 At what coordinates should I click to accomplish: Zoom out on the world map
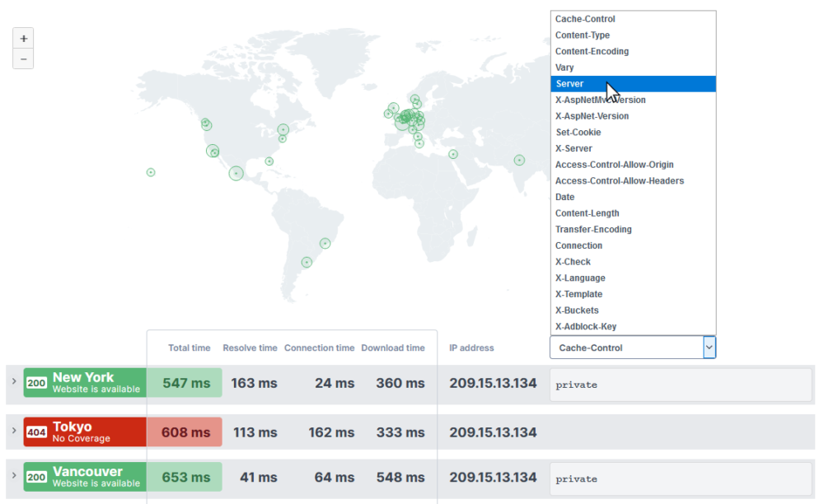tap(23, 59)
